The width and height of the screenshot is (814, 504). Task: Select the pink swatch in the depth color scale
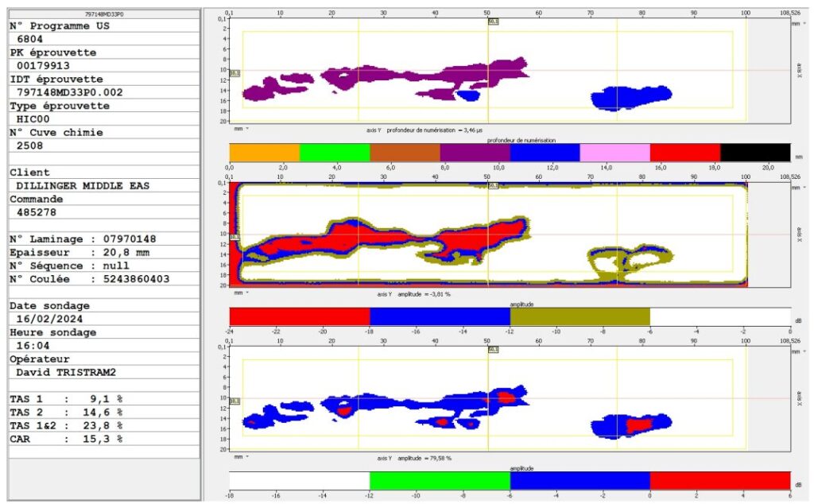point(614,153)
